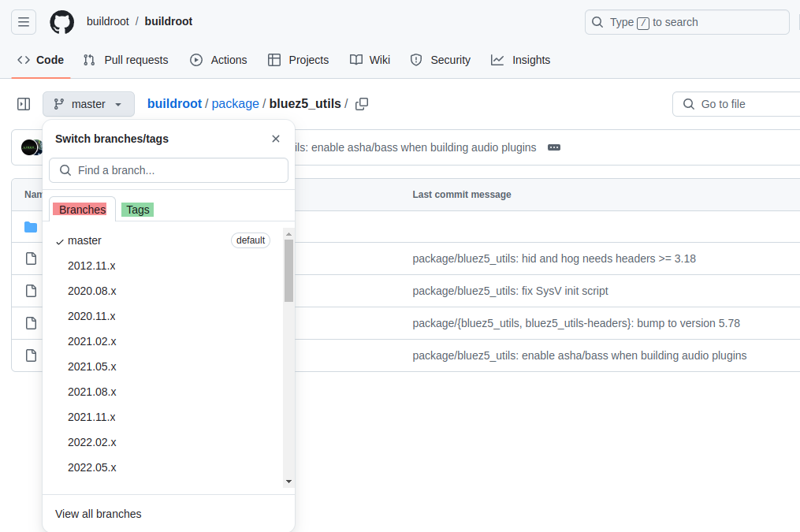Screen dimensions: 800x532
Task: Go to GitHub home via Octocat logo
Action: [x=61, y=22]
